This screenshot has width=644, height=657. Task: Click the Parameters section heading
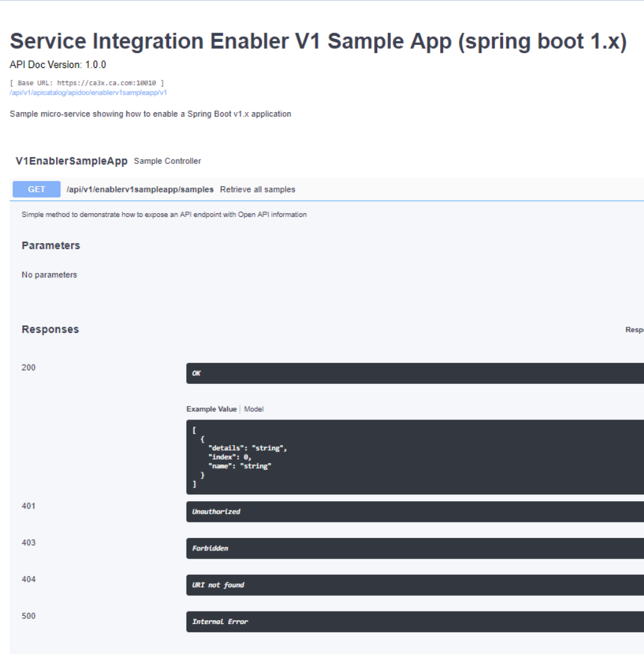51,246
